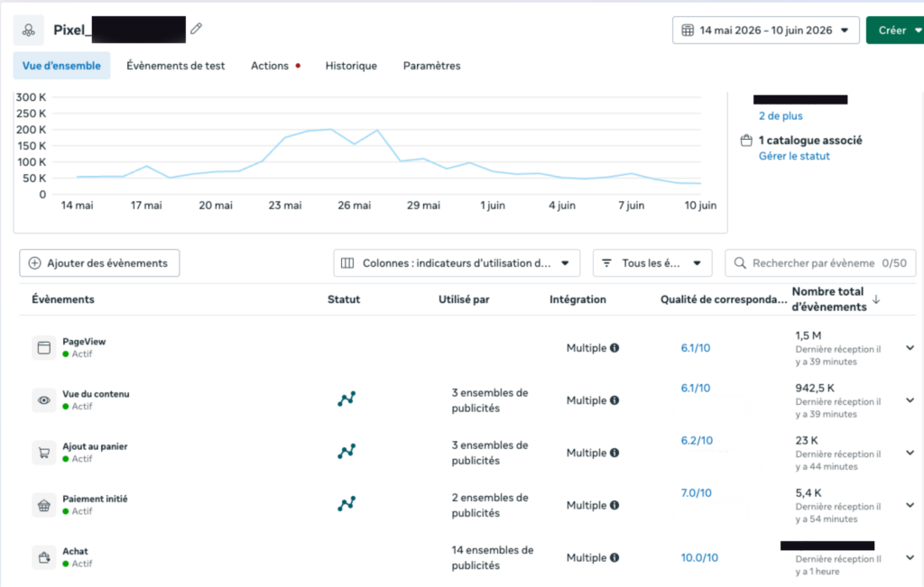Open the 7.0/10 match quality for Paiement initié
This screenshot has width=924, height=587.
[x=696, y=493]
